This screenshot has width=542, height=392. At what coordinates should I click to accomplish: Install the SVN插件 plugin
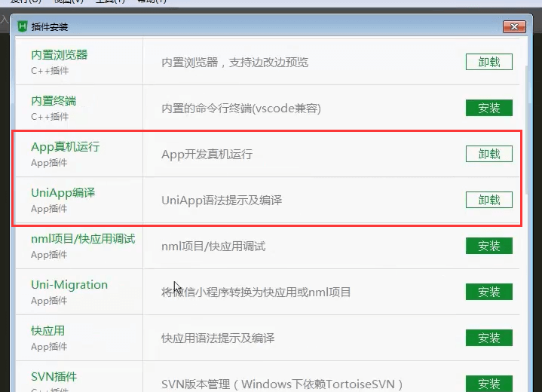(488, 384)
